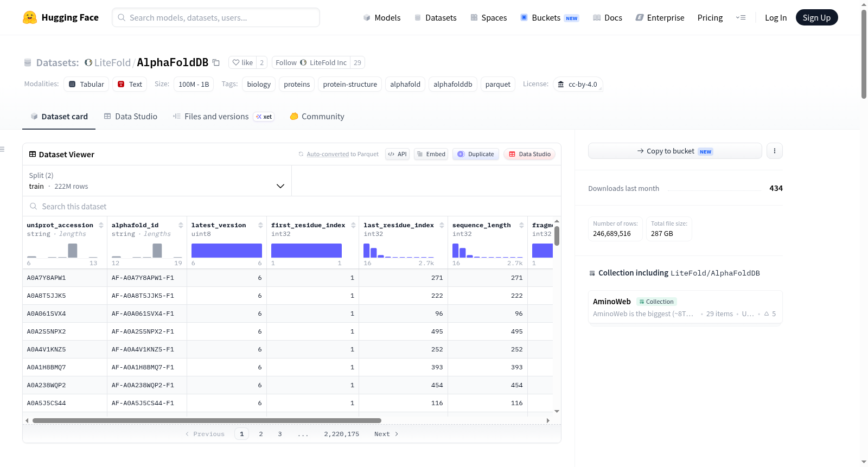Click the upvote triangle on AminoWeb collection
Screen dimensions: 868x467
tap(767, 314)
